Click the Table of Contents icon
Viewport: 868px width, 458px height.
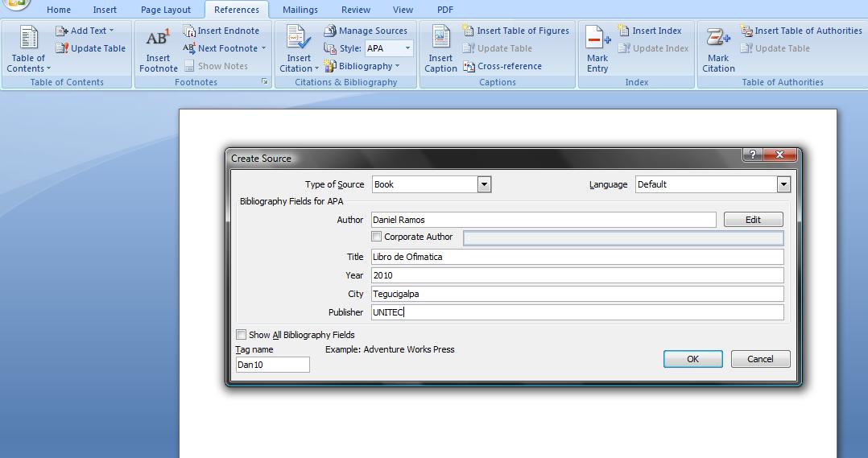pos(29,38)
